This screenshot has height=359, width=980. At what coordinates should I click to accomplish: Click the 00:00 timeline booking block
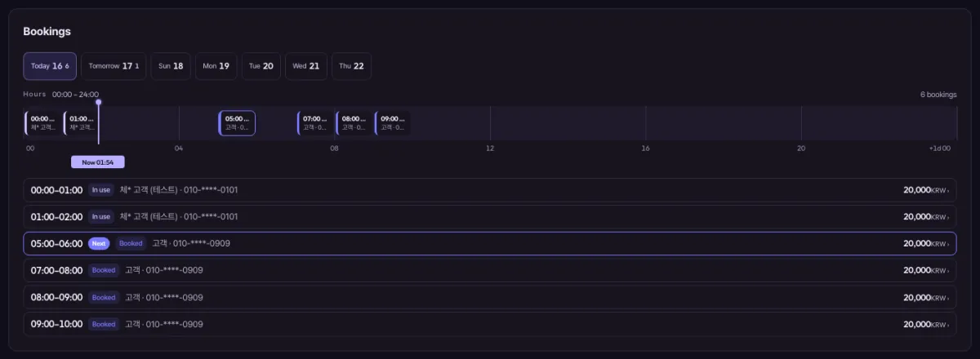(x=42, y=123)
